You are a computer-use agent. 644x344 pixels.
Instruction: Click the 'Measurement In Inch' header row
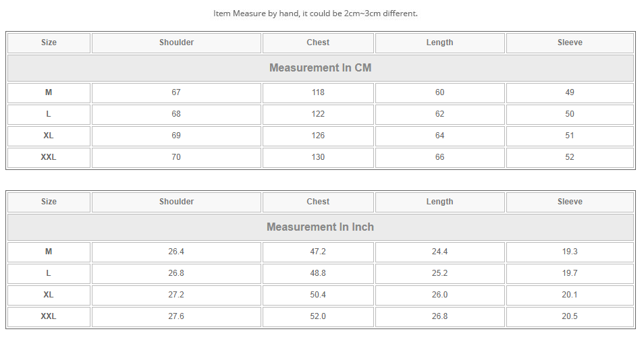[320, 227]
